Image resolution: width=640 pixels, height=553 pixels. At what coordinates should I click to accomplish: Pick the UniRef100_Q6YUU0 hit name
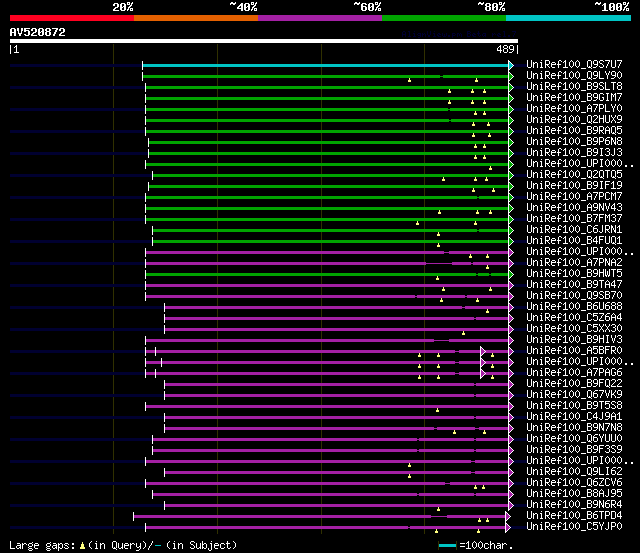574,439
